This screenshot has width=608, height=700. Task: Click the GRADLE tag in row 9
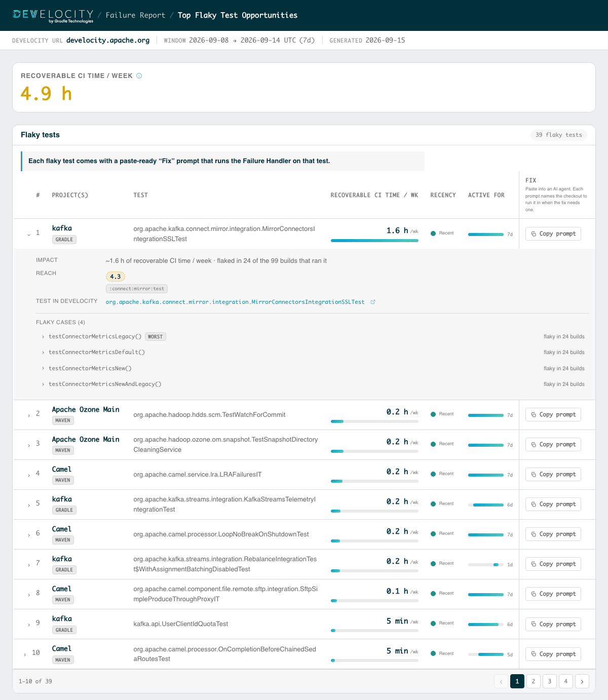click(64, 630)
